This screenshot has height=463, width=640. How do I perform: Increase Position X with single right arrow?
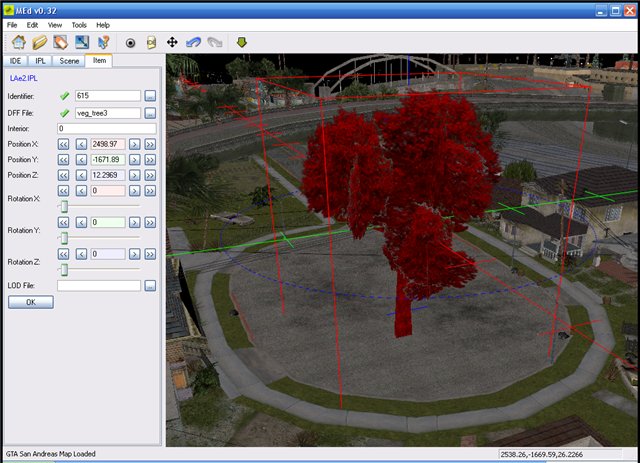(135, 144)
